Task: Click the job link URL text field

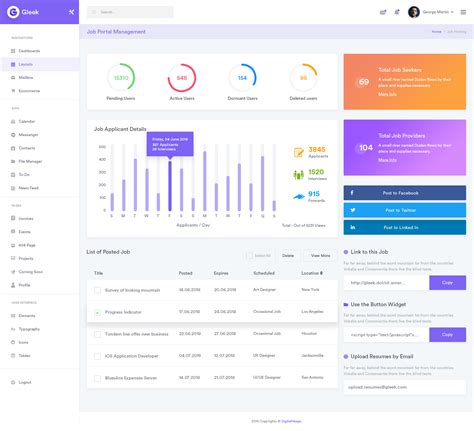Action: pyautogui.click(x=386, y=283)
